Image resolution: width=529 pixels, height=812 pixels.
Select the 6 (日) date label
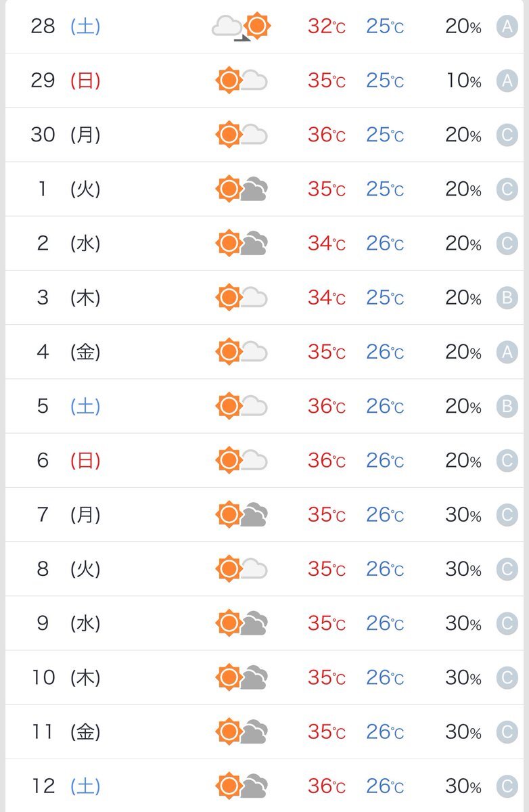click(66, 460)
